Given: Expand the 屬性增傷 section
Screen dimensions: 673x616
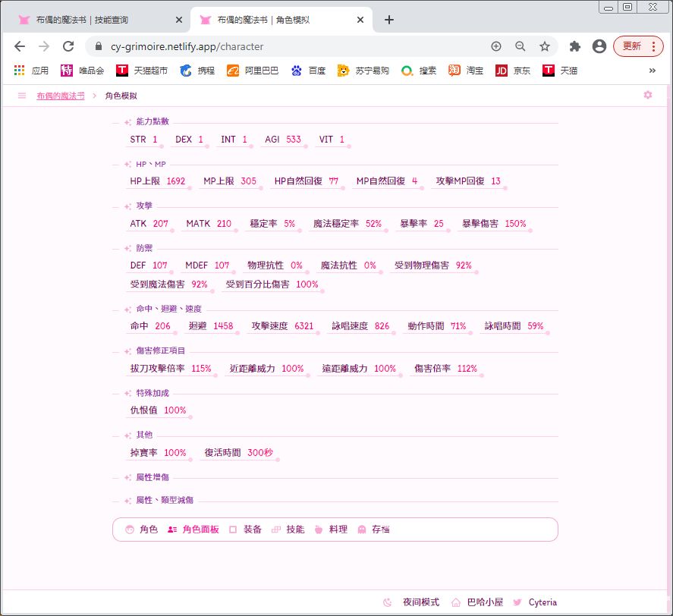Looking at the screenshot, I should [153, 477].
